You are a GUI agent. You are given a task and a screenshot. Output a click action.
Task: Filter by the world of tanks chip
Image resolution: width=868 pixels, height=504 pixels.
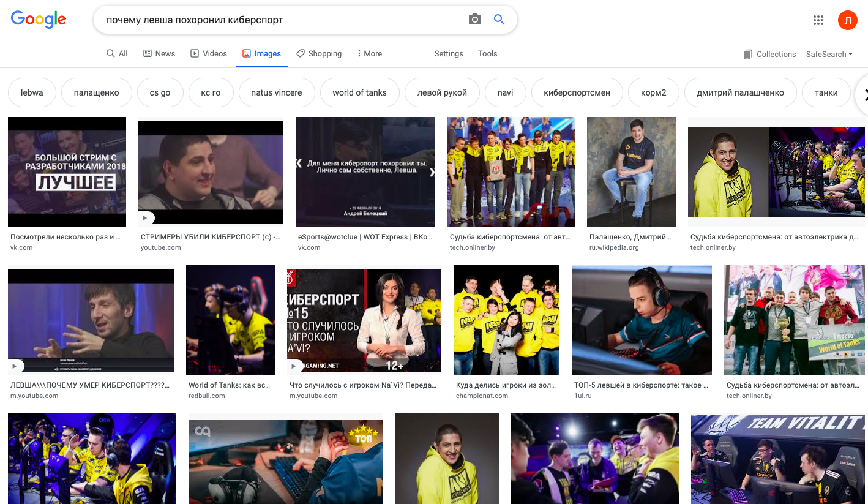(359, 92)
